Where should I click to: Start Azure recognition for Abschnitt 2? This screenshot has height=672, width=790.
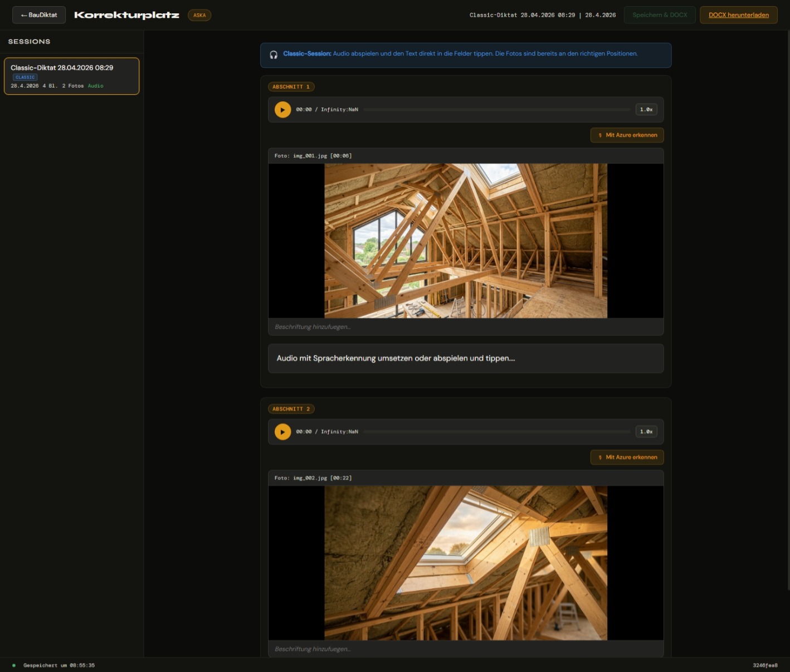(627, 457)
